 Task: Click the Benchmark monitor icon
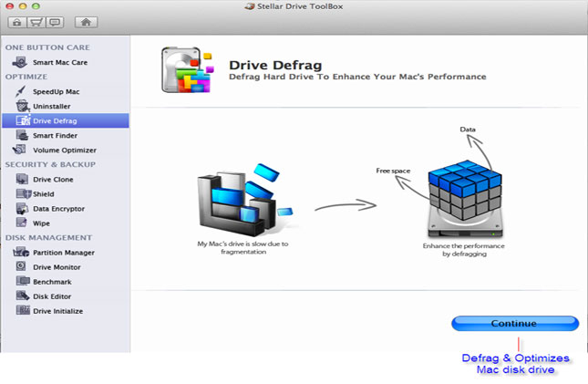coord(23,281)
